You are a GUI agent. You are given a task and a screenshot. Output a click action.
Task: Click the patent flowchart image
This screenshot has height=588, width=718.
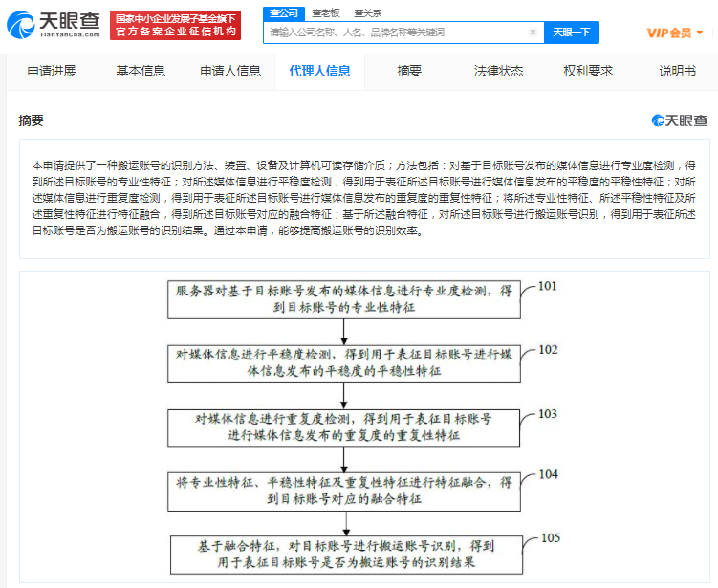(364, 427)
